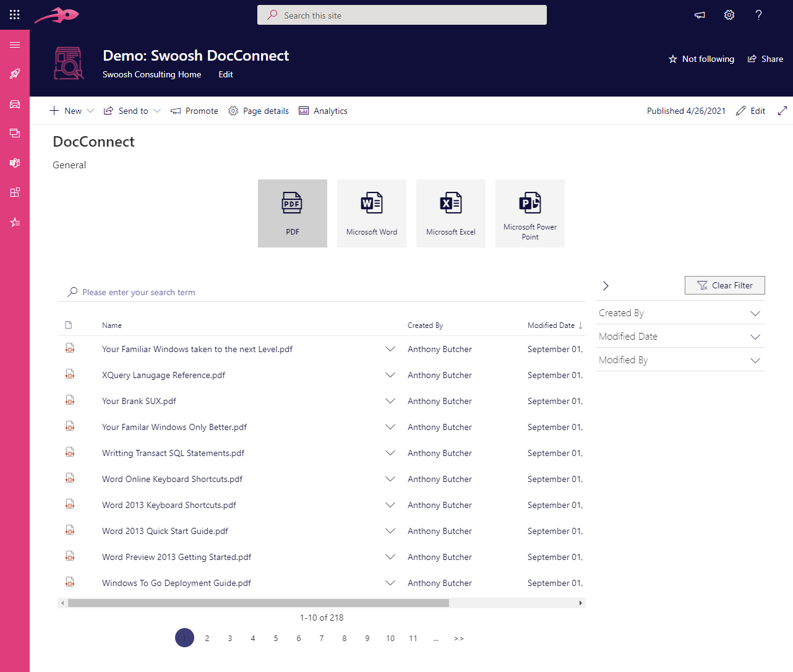Click Anthony Butcher in XQuery Lanugage Reference.pdf row
793x672 pixels.
point(440,375)
